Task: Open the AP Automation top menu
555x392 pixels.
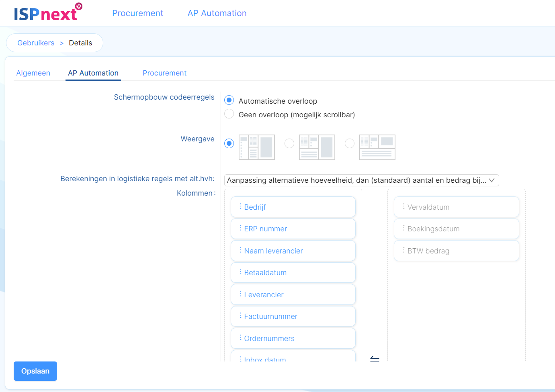Action: 217,13
